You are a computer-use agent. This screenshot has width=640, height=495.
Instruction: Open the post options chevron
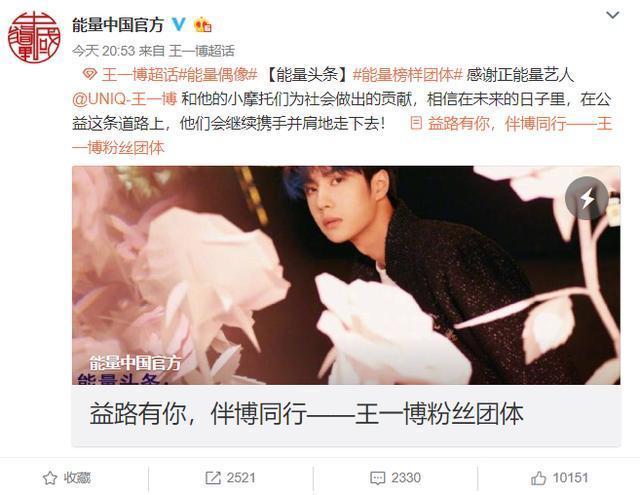[613, 16]
